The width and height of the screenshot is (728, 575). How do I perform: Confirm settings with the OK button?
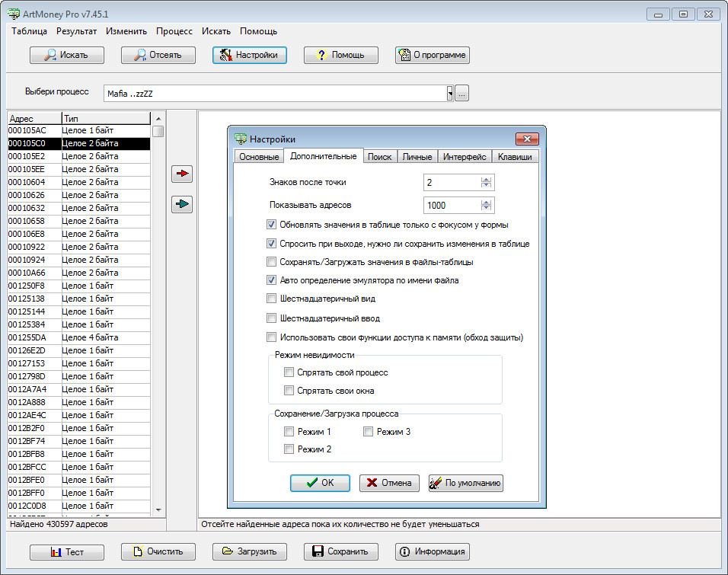320,483
